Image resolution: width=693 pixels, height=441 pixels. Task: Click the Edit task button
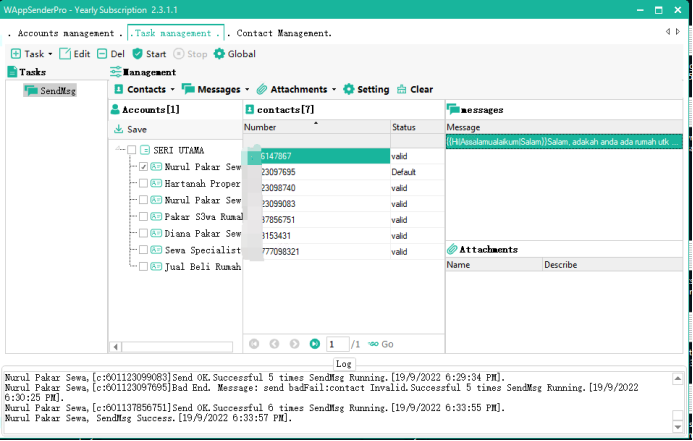click(x=75, y=54)
